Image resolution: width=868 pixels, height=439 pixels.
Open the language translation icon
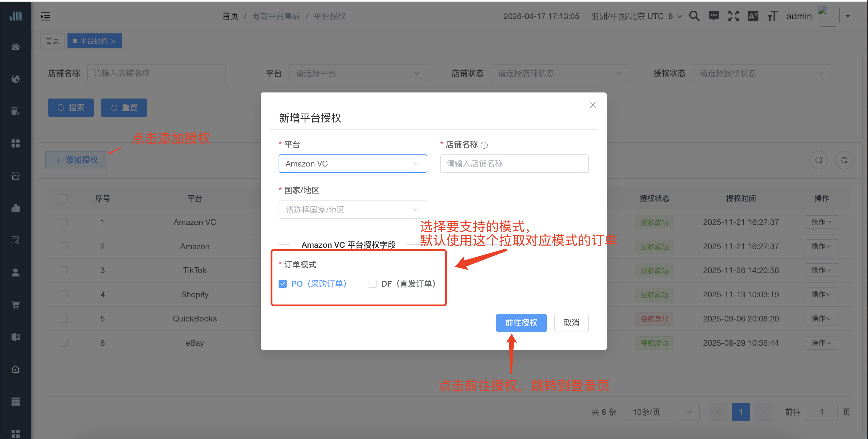pyautogui.click(x=753, y=16)
